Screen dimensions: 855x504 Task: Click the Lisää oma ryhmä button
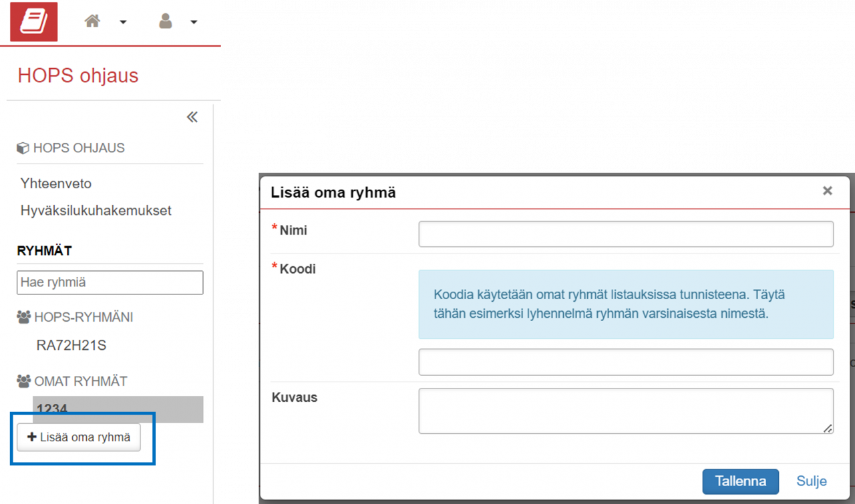pyautogui.click(x=79, y=437)
